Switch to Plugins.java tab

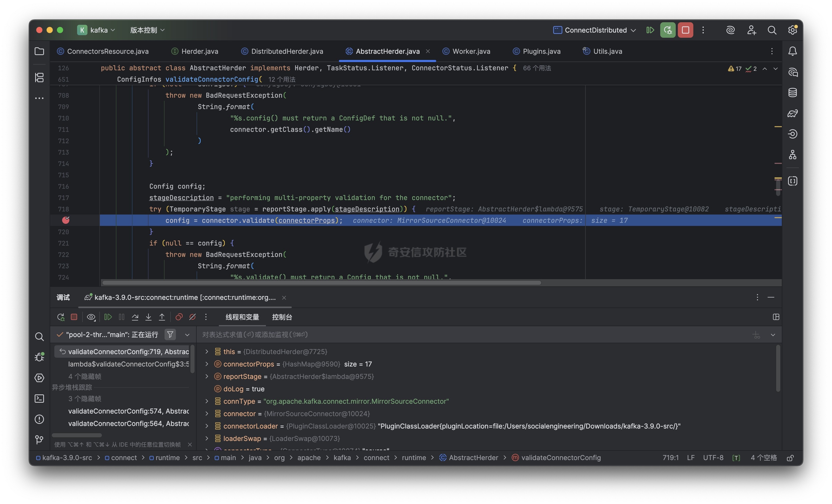pyautogui.click(x=537, y=51)
